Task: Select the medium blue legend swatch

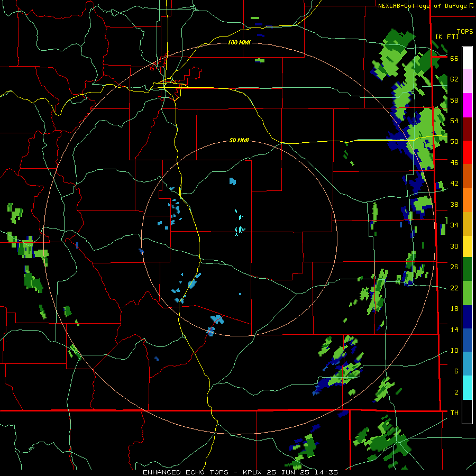Action: pyautogui.click(x=467, y=340)
